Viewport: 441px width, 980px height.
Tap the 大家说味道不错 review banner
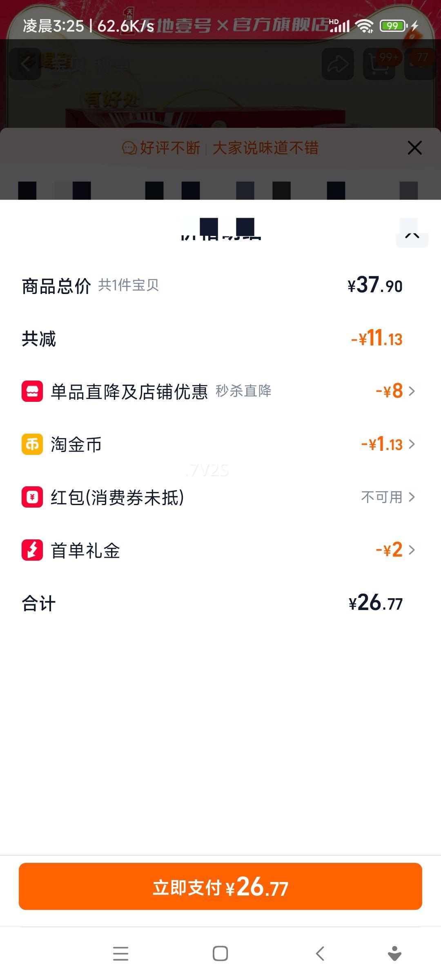pos(265,148)
